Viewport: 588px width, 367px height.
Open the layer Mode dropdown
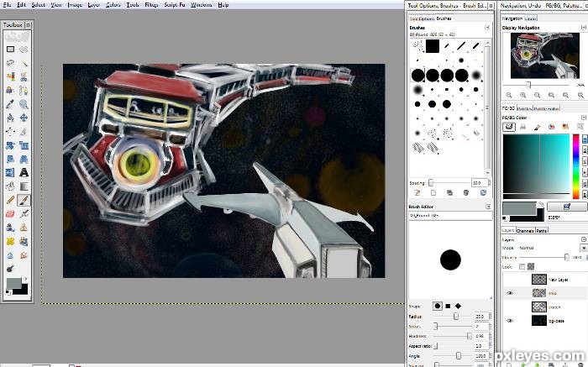click(584, 248)
